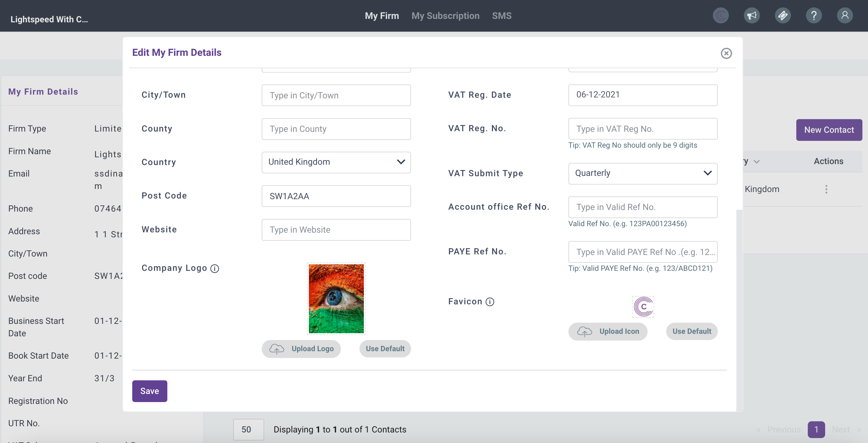Click Use Default under Favicon

click(x=691, y=331)
